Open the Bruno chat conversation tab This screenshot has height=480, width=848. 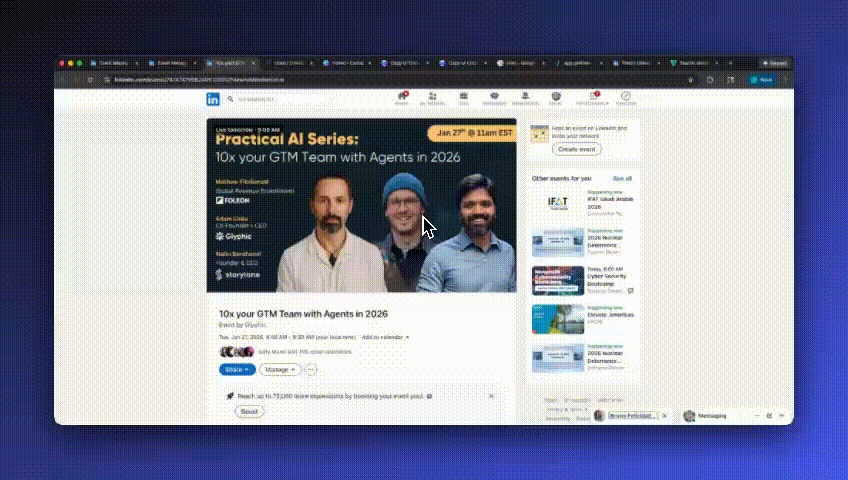click(x=630, y=416)
